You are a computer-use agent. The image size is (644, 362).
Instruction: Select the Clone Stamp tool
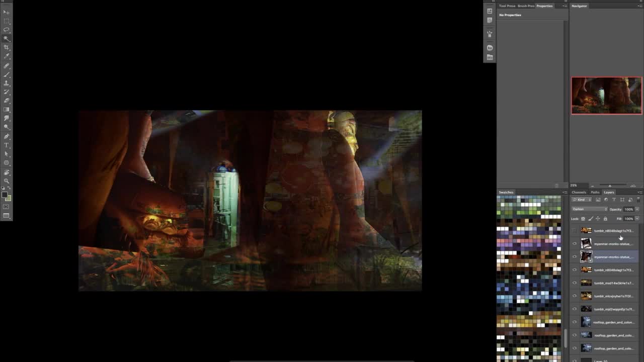[7, 83]
